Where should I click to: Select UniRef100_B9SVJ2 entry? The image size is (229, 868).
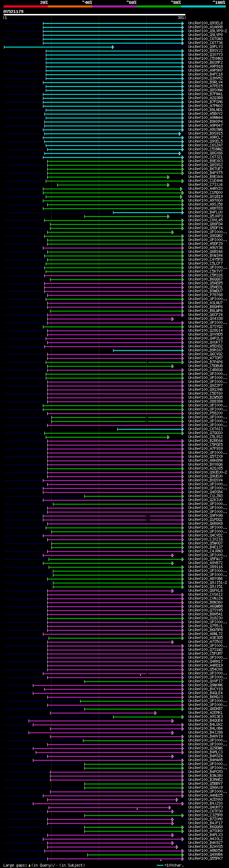pos(205,51)
